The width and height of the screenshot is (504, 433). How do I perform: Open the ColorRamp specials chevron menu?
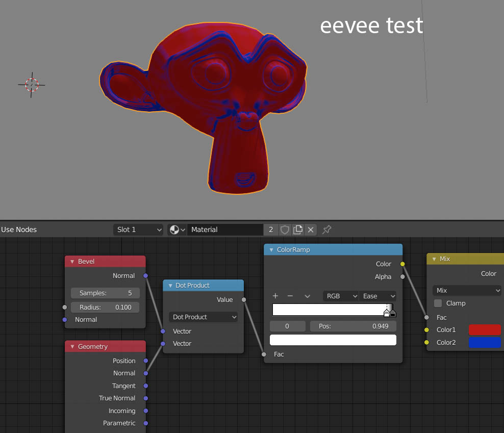[x=307, y=296]
